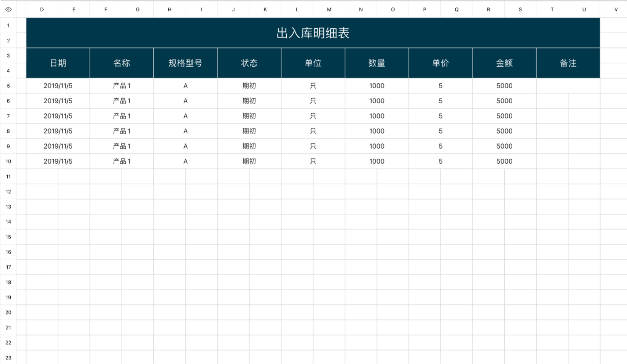Select column F header
The image size is (627, 364).
(x=106, y=9)
